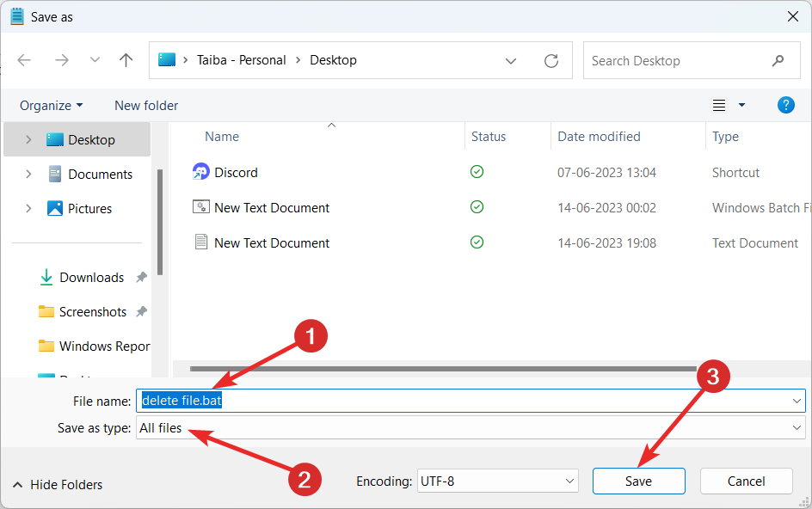Go back with the left arrow
Viewport: 812px width, 509px height.
pos(24,60)
